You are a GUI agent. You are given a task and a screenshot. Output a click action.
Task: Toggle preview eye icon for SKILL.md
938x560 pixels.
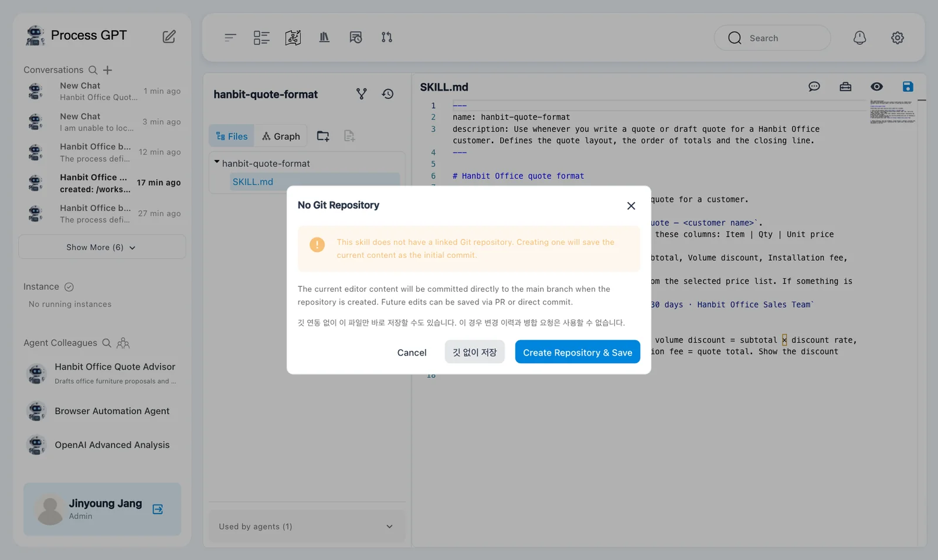pyautogui.click(x=876, y=87)
